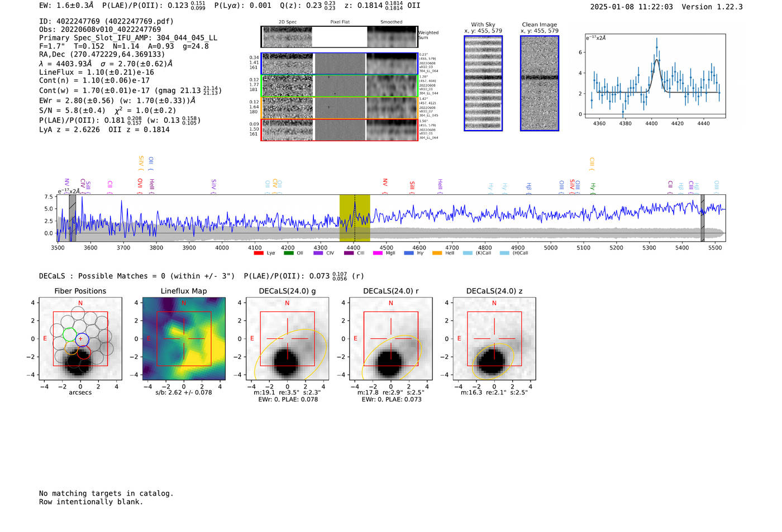Click the yellow highlighted band in the spectrum
The image size is (782, 532).
(355, 218)
